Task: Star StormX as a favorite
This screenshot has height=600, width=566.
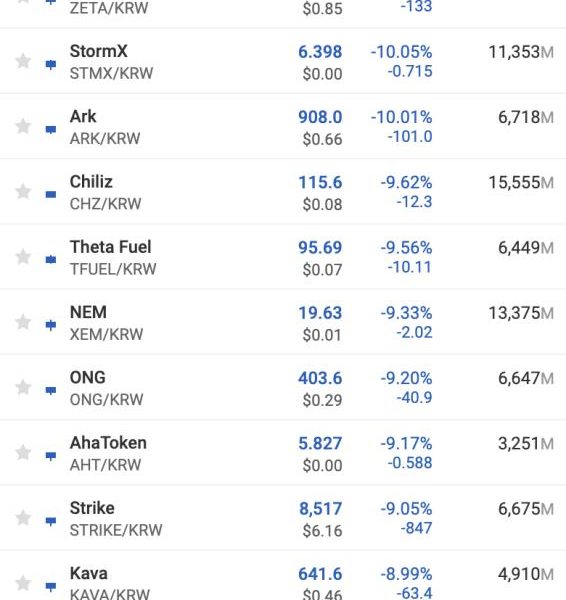Action: (23, 61)
